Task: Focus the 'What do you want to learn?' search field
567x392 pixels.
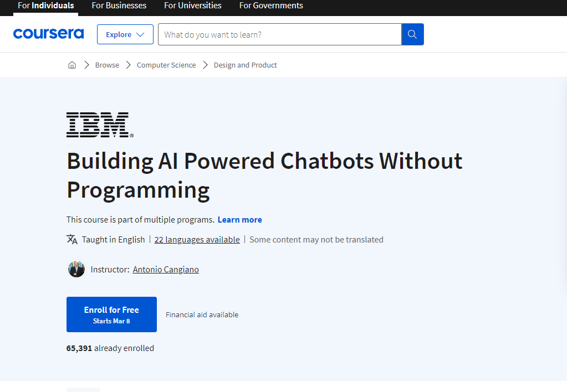Action: [280, 34]
